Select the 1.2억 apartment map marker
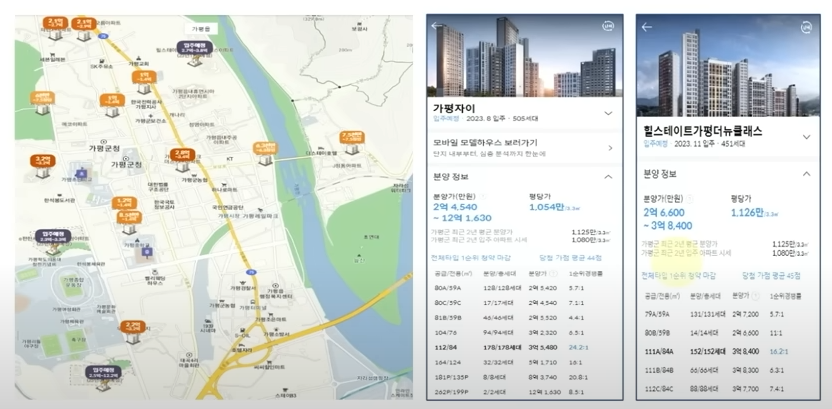This screenshot has width=832, height=409. click(x=124, y=205)
